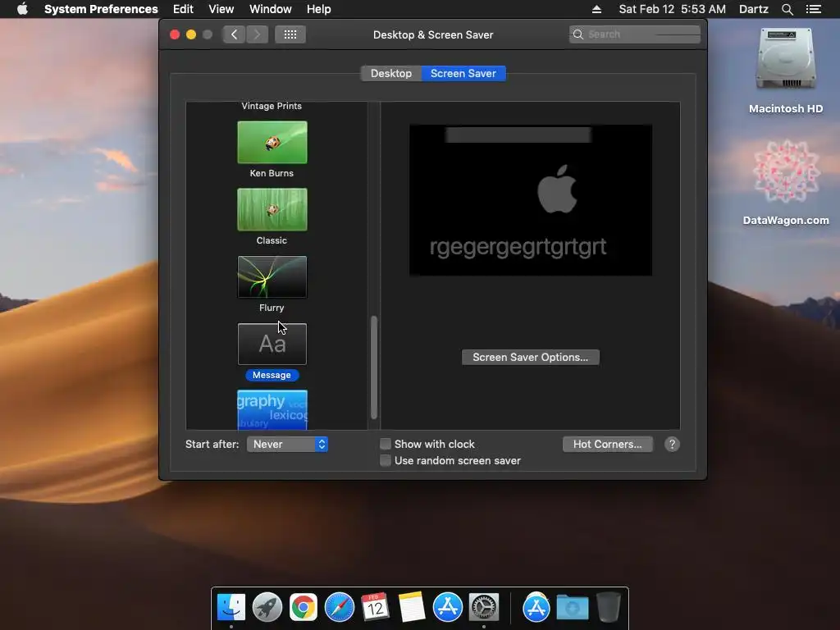Screen dimensions: 840x630
Task: Click the date and time in menu bar
Action: coord(673,9)
